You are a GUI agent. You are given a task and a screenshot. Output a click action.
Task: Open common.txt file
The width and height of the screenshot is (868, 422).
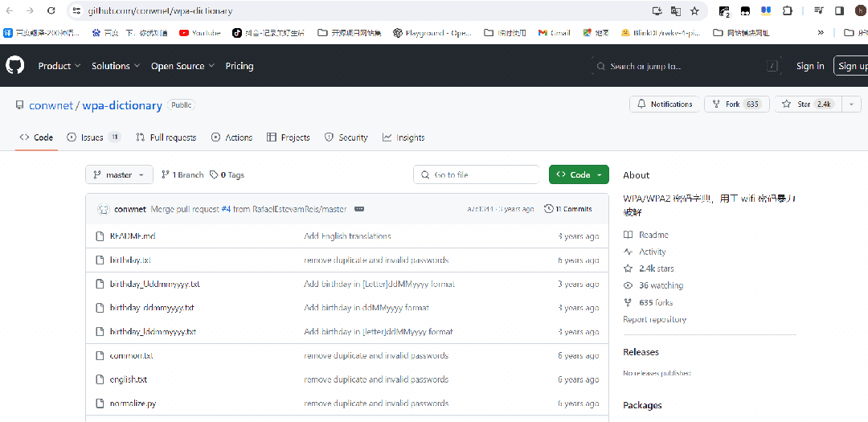click(x=131, y=355)
